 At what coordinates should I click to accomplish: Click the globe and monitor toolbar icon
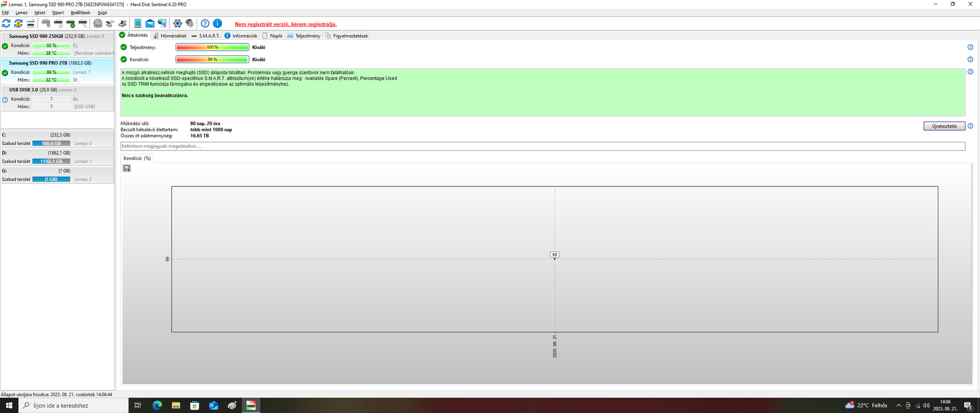pyautogui.click(x=163, y=23)
